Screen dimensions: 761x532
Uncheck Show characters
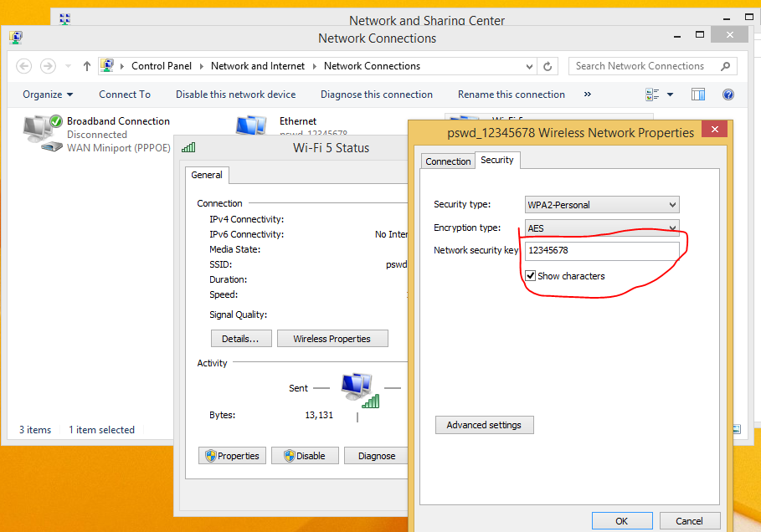(530, 275)
